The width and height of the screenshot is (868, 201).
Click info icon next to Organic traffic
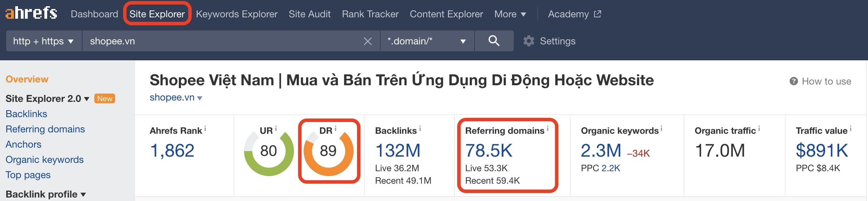tap(759, 129)
